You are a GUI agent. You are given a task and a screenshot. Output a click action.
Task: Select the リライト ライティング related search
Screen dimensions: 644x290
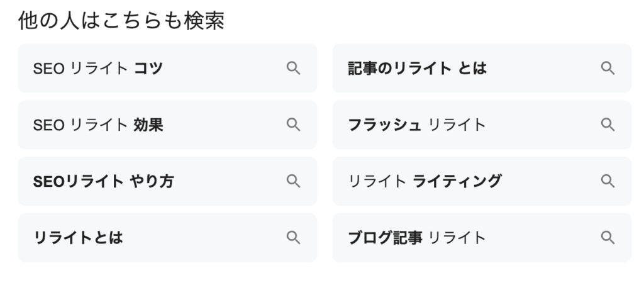(x=425, y=182)
